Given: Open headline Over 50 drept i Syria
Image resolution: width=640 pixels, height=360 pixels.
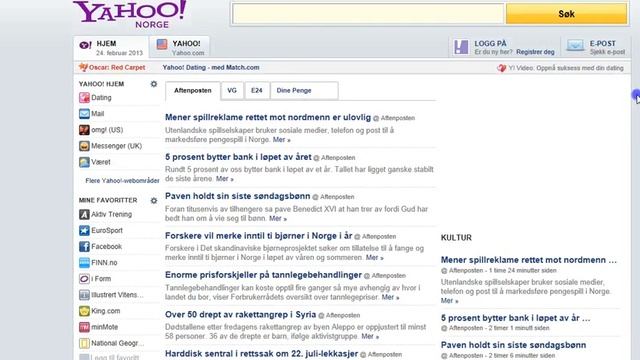Looking at the screenshot, I should tap(240, 315).
